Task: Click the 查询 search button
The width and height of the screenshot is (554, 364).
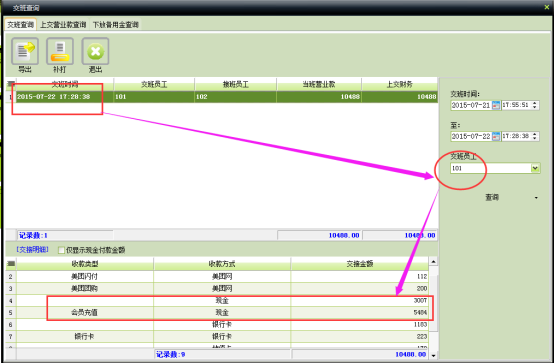Action: (x=492, y=198)
